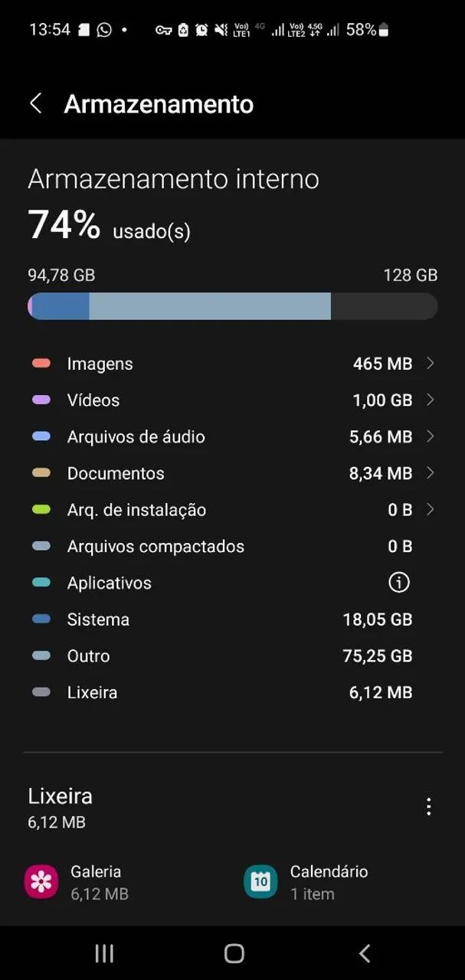Select the Sistema storage row
The width and height of the screenshot is (465, 980).
click(x=233, y=619)
